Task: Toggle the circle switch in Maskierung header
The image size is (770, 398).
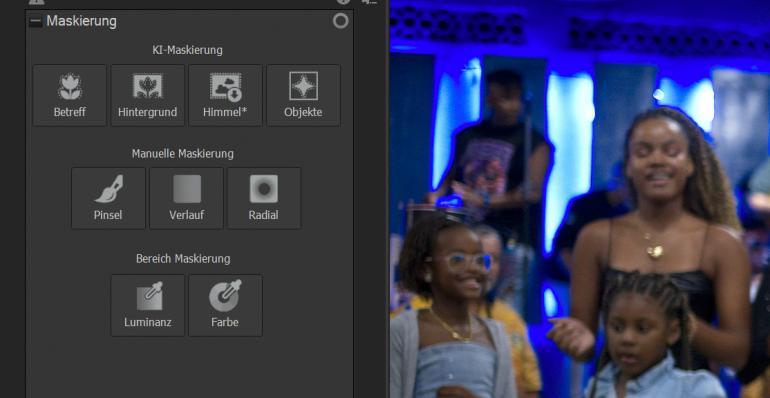Action: click(340, 21)
